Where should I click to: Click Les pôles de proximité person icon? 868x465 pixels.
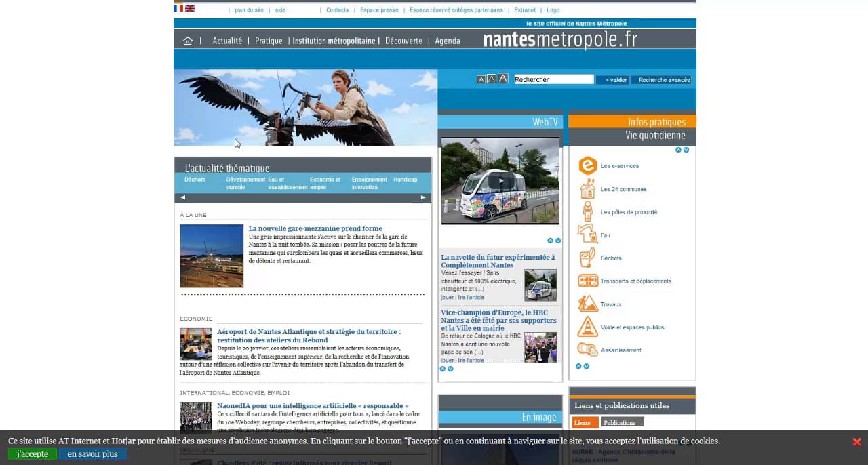(x=587, y=211)
